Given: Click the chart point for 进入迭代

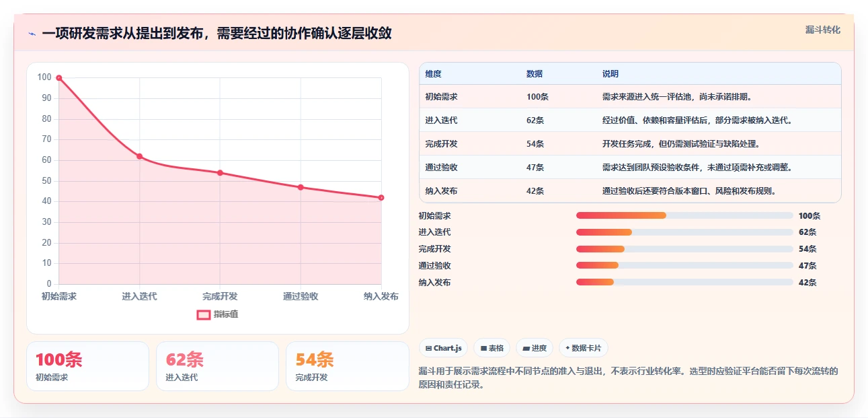Looking at the screenshot, I should (x=140, y=156).
